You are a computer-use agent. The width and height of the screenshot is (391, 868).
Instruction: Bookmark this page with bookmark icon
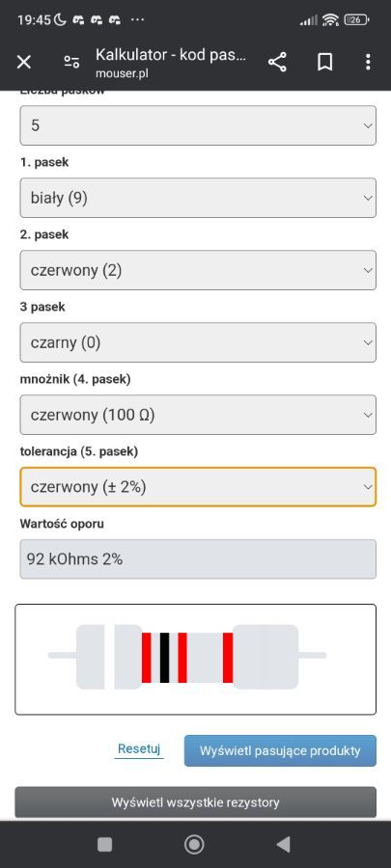(x=325, y=62)
